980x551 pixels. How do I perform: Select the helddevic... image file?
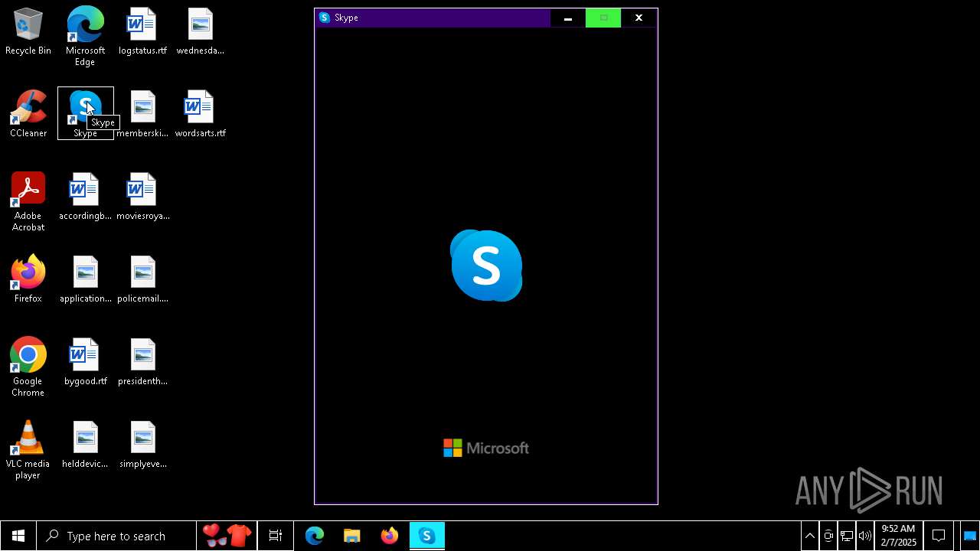(85, 445)
